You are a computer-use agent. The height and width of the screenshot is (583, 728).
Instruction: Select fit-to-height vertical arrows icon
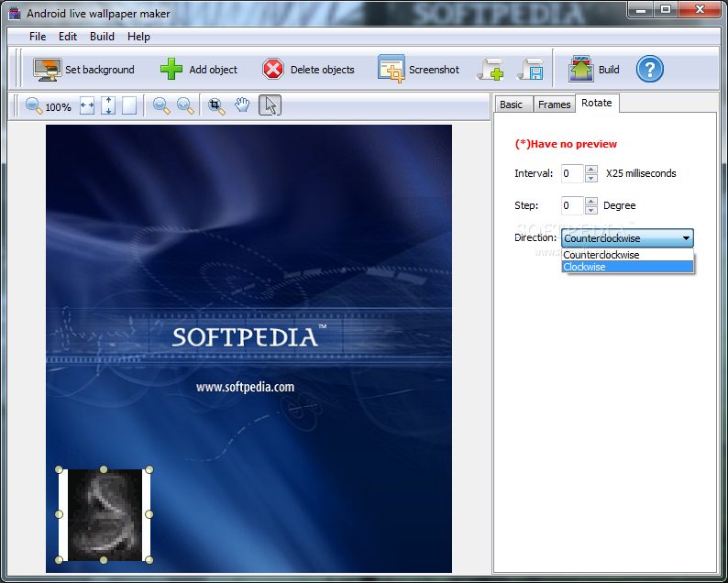(x=108, y=105)
